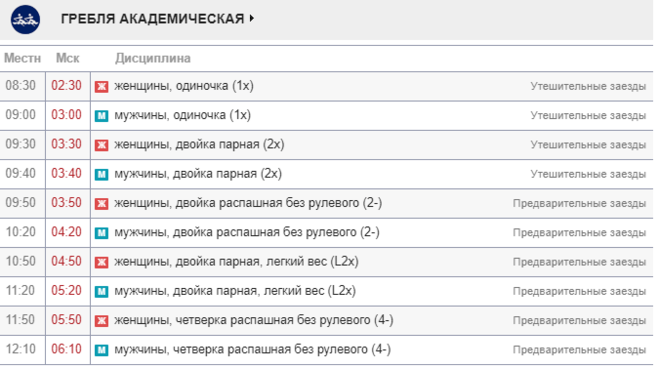Expand the arrow beside ГРЕБЛЯ АКАДЕМИЧЕСКАЯ
The image size is (659, 369).
251,18
